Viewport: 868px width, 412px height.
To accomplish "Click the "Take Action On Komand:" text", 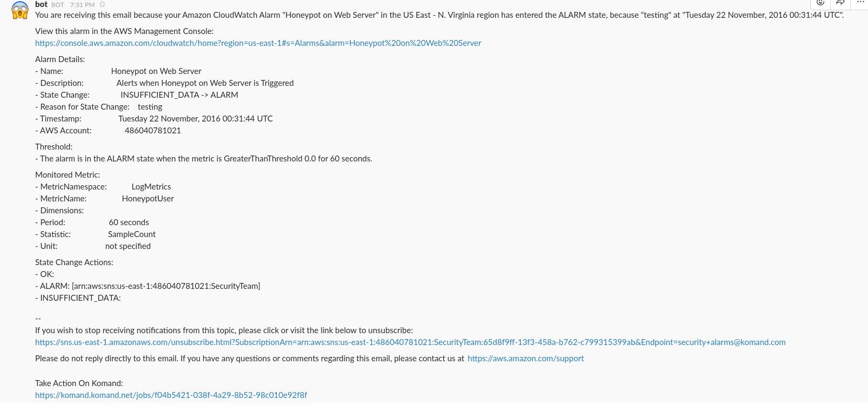I will click(79, 383).
